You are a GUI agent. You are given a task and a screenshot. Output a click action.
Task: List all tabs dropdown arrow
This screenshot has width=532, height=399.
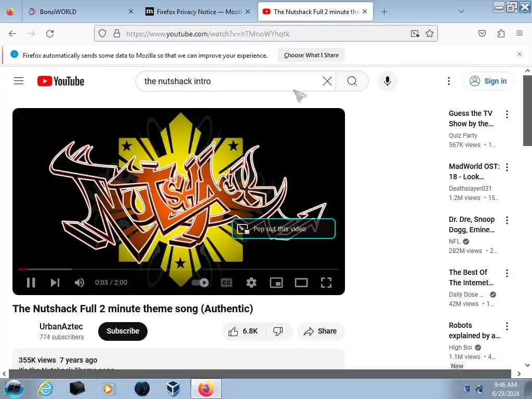tap(461, 11)
